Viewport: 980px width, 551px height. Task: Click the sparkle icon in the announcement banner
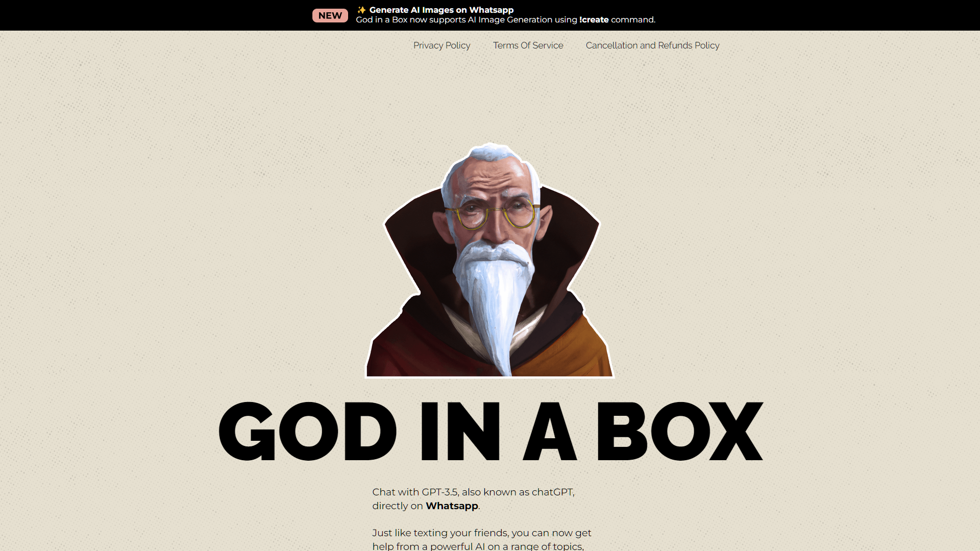point(363,10)
